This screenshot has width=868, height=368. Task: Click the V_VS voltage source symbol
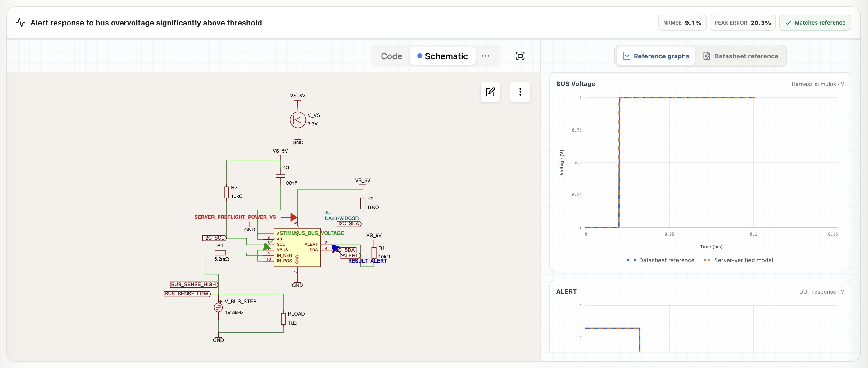297,120
